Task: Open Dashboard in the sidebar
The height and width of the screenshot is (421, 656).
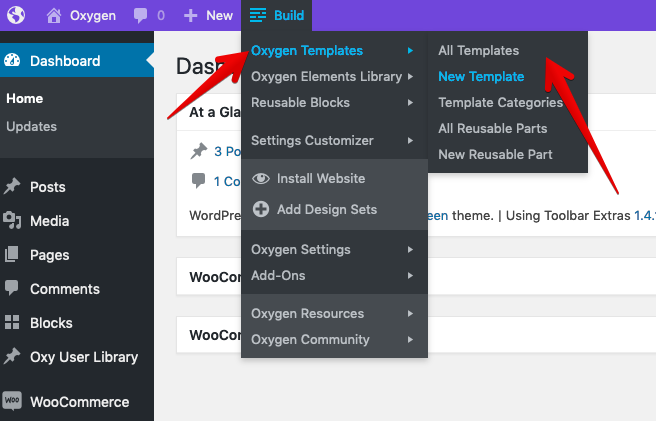Action: (65, 61)
